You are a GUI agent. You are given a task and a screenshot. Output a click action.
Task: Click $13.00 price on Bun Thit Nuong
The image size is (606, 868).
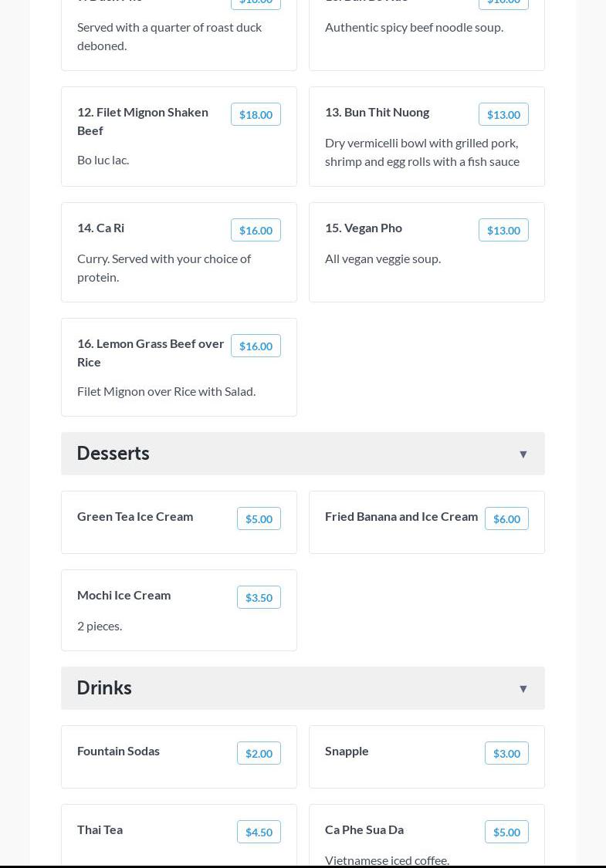point(503,114)
